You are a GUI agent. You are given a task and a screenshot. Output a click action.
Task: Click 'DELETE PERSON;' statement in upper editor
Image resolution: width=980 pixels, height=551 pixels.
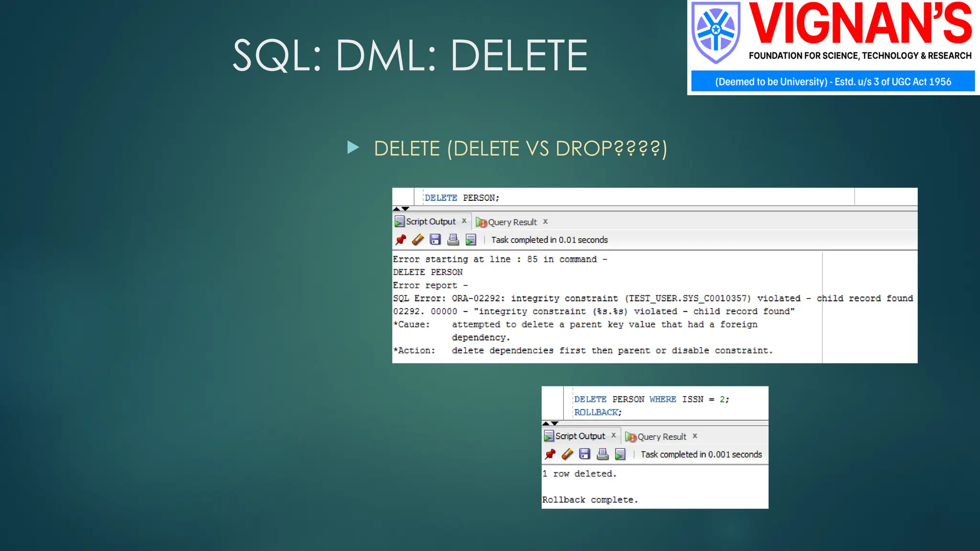point(462,198)
